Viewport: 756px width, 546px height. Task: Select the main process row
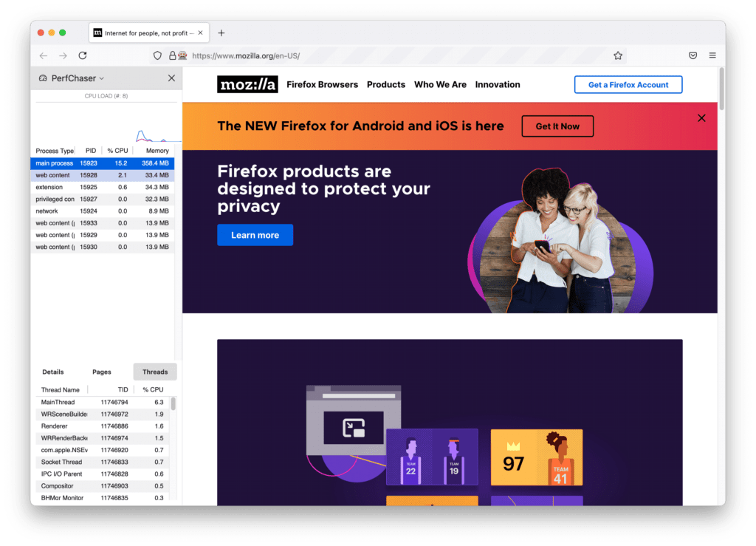[102, 163]
